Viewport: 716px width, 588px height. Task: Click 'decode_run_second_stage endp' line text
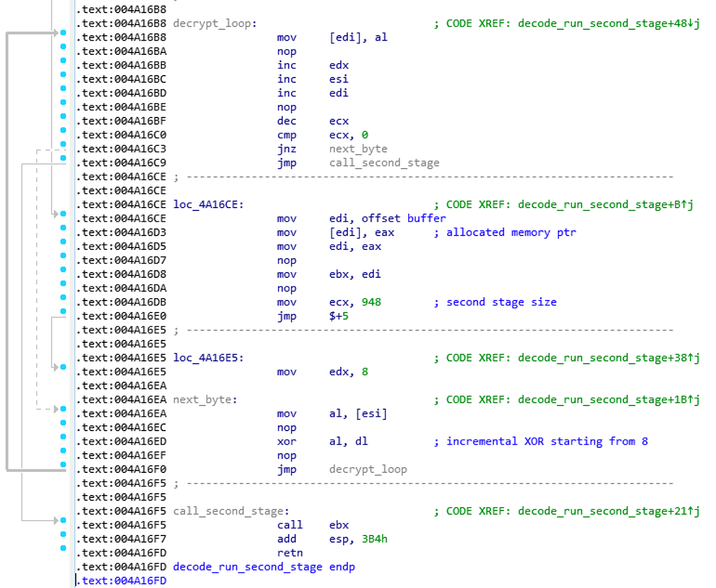point(264,567)
